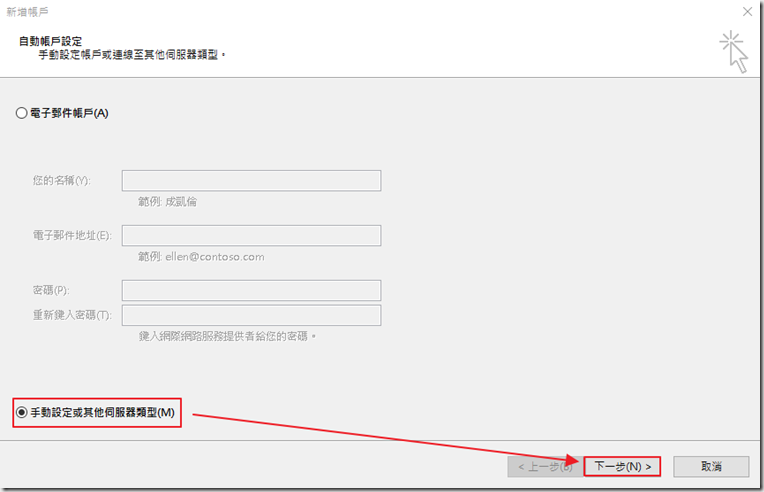764x492 pixels.
Task: Click the 密碼(P) password field
Action: pos(251,290)
